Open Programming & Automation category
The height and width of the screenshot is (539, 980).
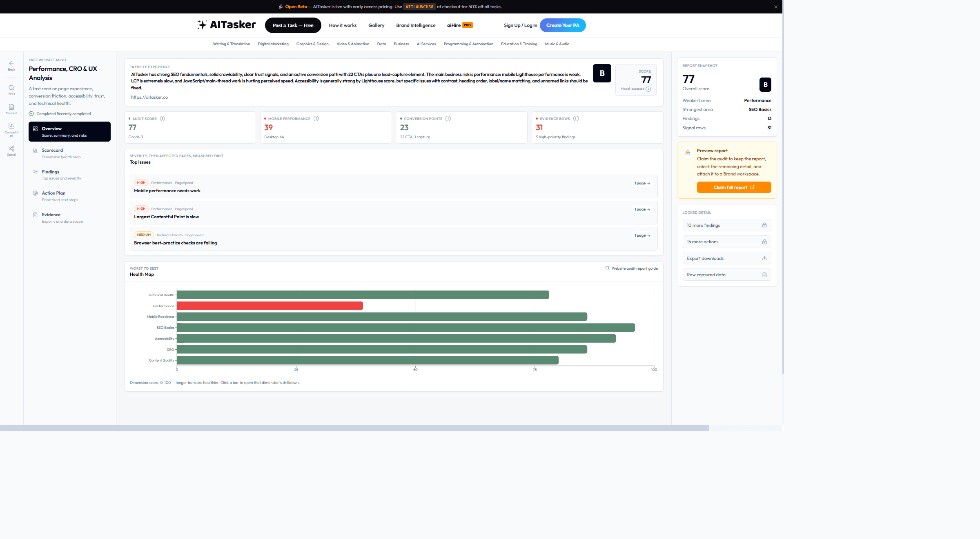pyautogui.click(x=468, y=44)
